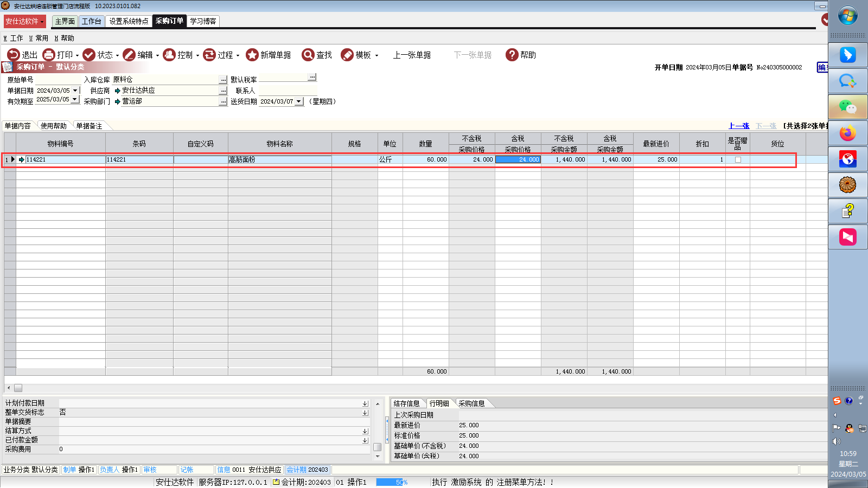Open the 单据日期 date dropdown

point(75,91)
